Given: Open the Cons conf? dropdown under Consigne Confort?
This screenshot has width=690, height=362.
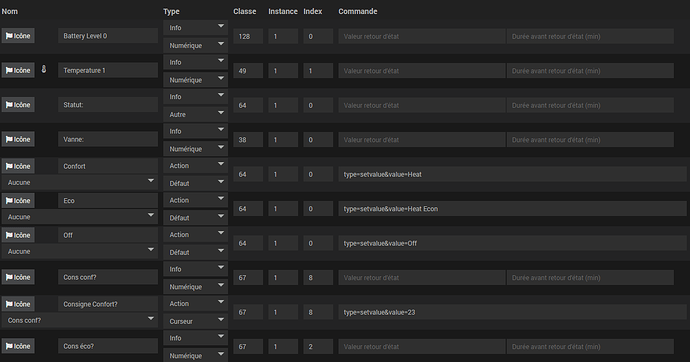Looking at the screenshot, I should (80, 320).
